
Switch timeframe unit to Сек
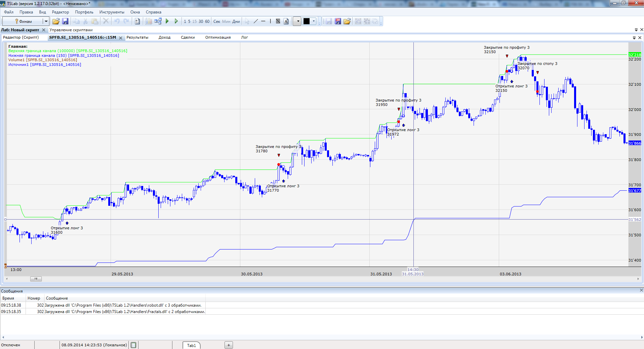(x=217, y=22)
